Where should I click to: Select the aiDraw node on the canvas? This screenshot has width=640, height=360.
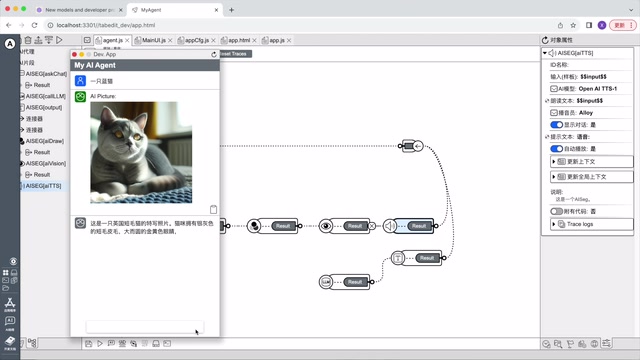[254, 226]
